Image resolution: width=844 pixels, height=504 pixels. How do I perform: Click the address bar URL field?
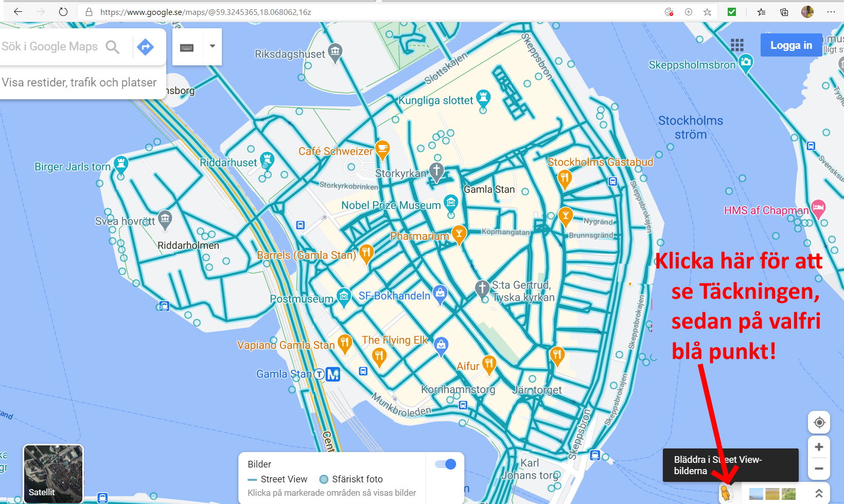(371, 12)
